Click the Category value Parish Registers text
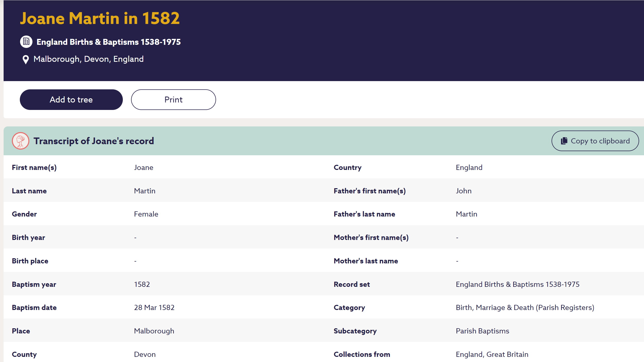 click(x=525, y=307)
